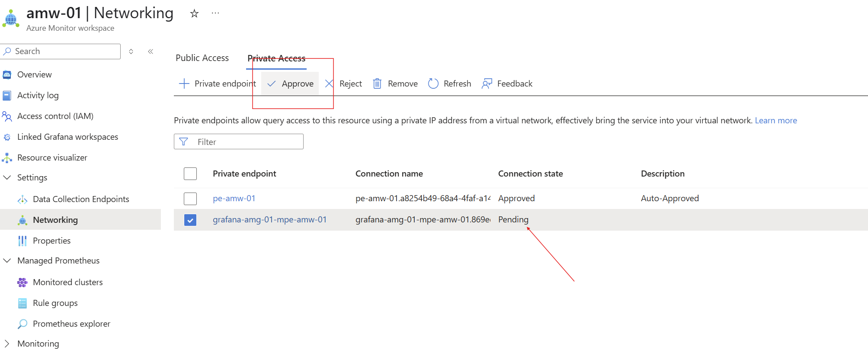The height and width of the screenshot is (360, 868).
Task: Click the Pending connection state cell
Action: pos(513,220)
